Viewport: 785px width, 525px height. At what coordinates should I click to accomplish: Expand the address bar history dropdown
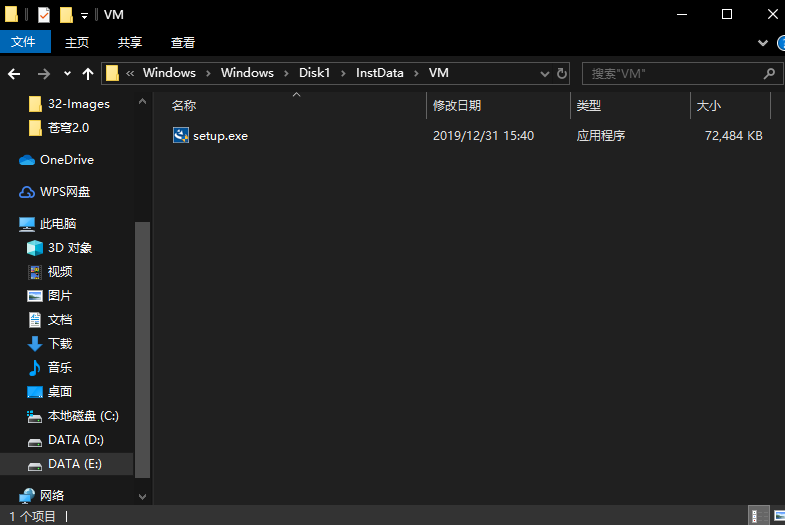pyautogui.click(x=545, y=74)
